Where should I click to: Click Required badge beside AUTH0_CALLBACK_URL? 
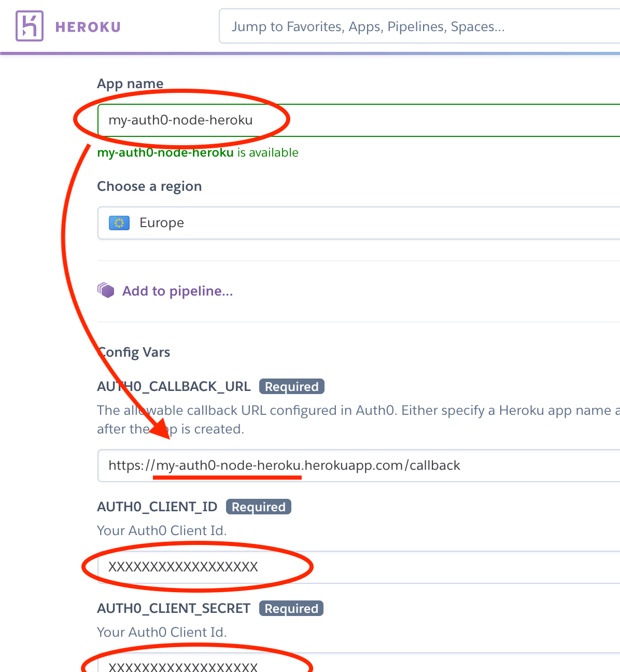pos(292,387)
